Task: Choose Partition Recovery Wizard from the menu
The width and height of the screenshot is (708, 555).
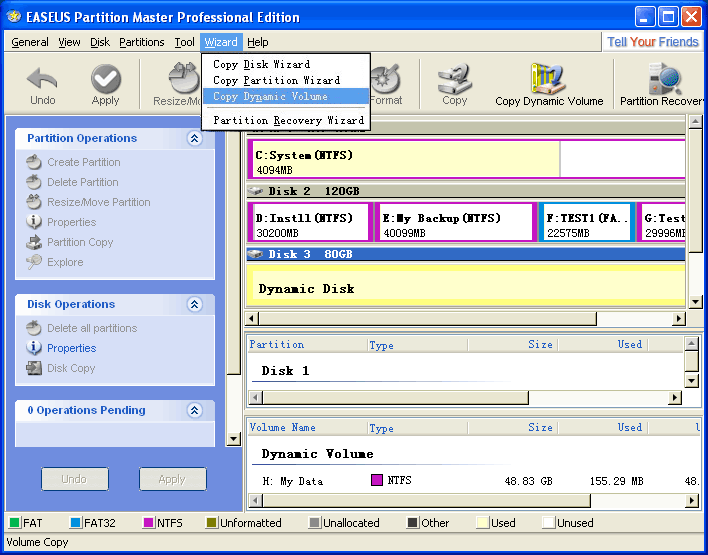Action: [285, 120]
